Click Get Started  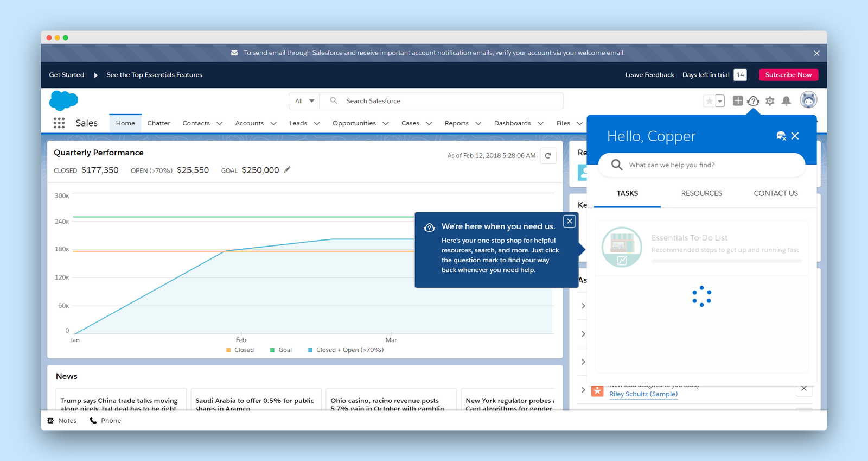66,75
